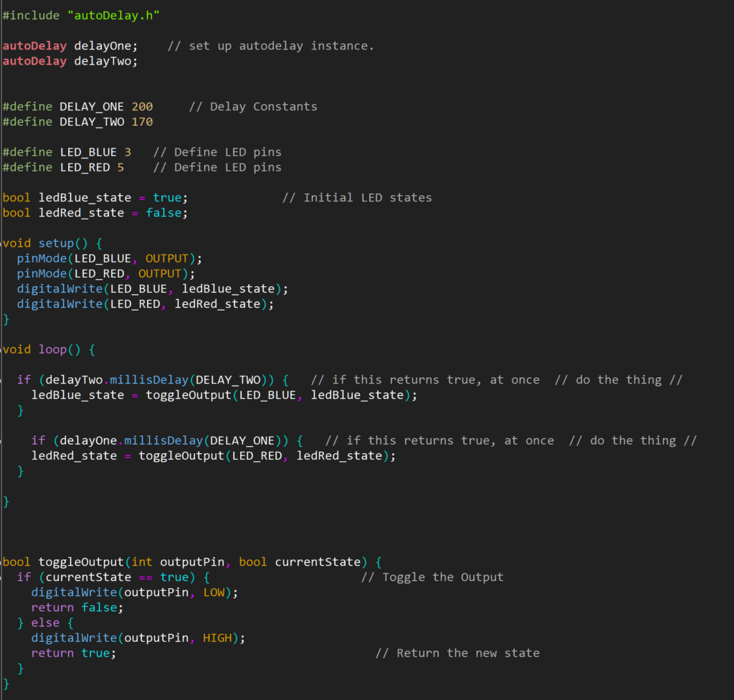Click "millisDelay" in the delayTwo condition
The width and height of the screenshot is (734, 700).
pos(149,380)
